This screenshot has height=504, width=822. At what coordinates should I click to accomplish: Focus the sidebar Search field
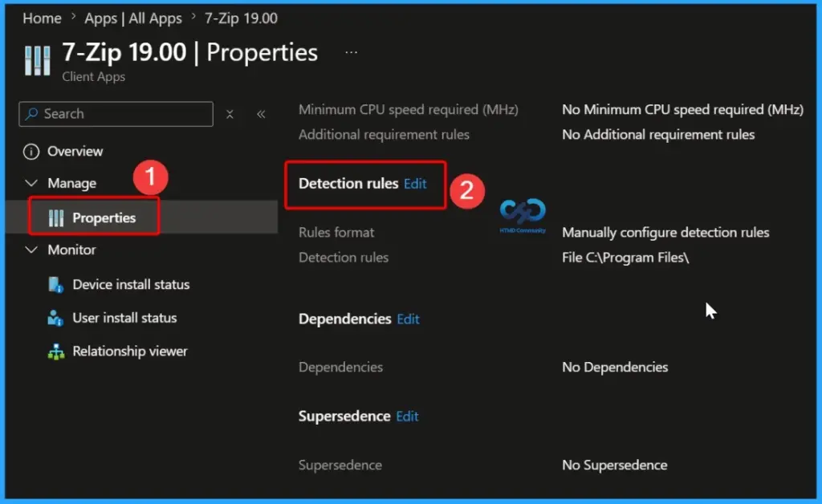point(116,114)
